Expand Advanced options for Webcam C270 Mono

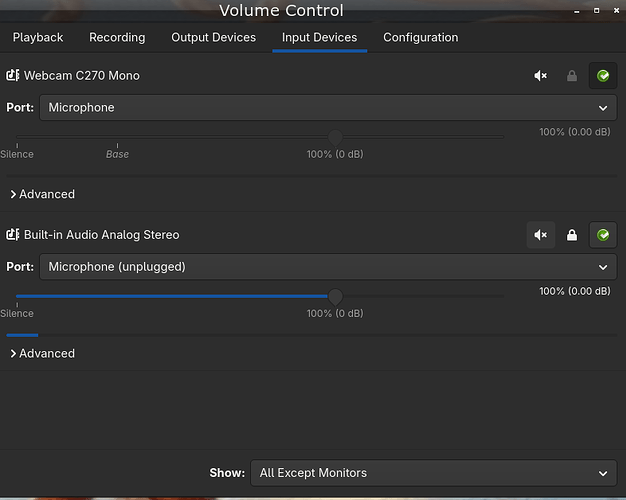(42, 194)
